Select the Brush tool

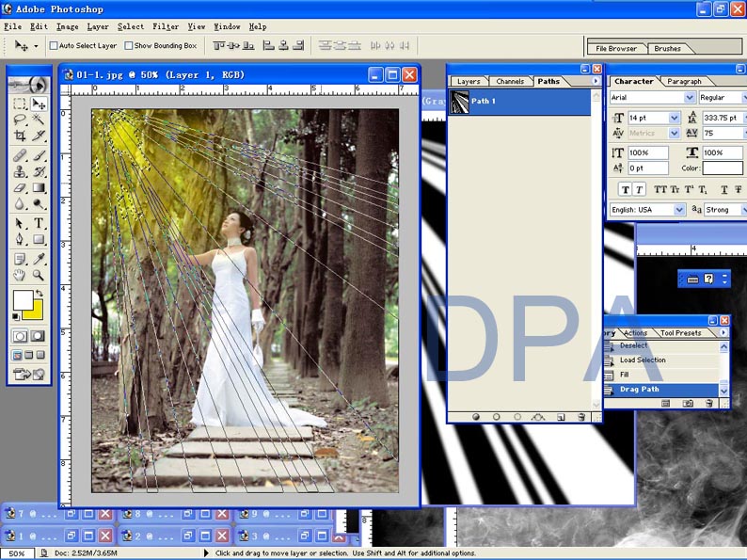(39, 155)
